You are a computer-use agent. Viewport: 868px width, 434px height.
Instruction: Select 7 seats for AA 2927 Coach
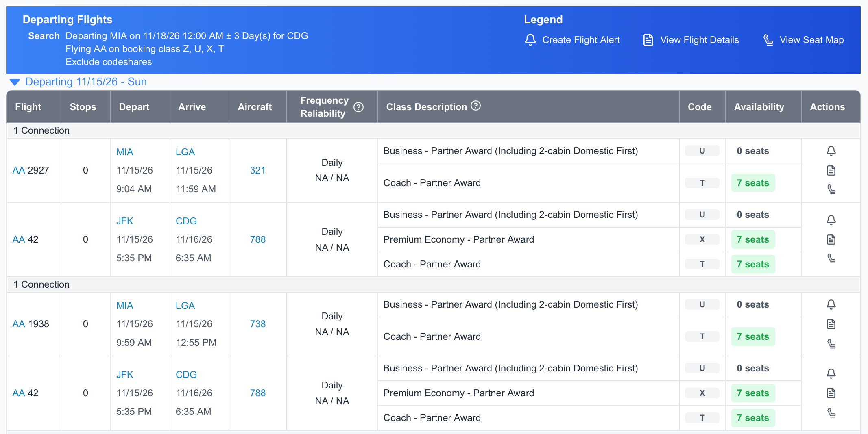tap(752, 183)
